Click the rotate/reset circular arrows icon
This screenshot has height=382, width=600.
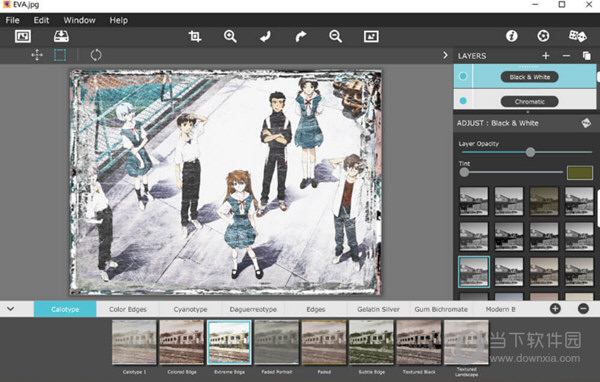(96, 55)
